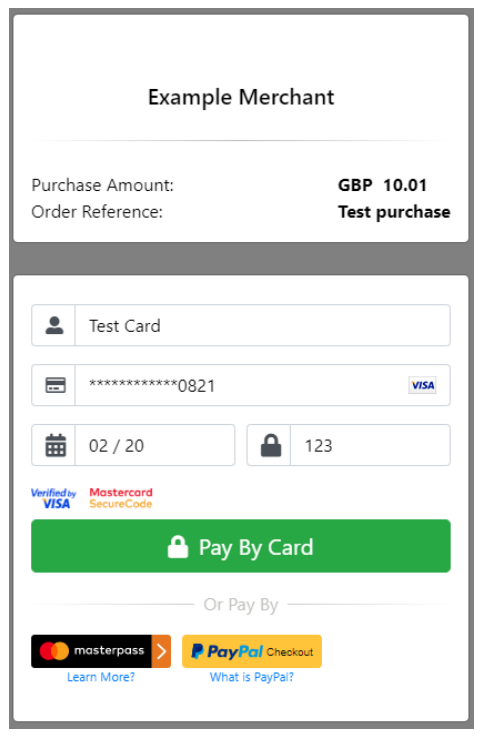
Task: Submit payment with Pay By Card
Action: (x=241, y=546)
